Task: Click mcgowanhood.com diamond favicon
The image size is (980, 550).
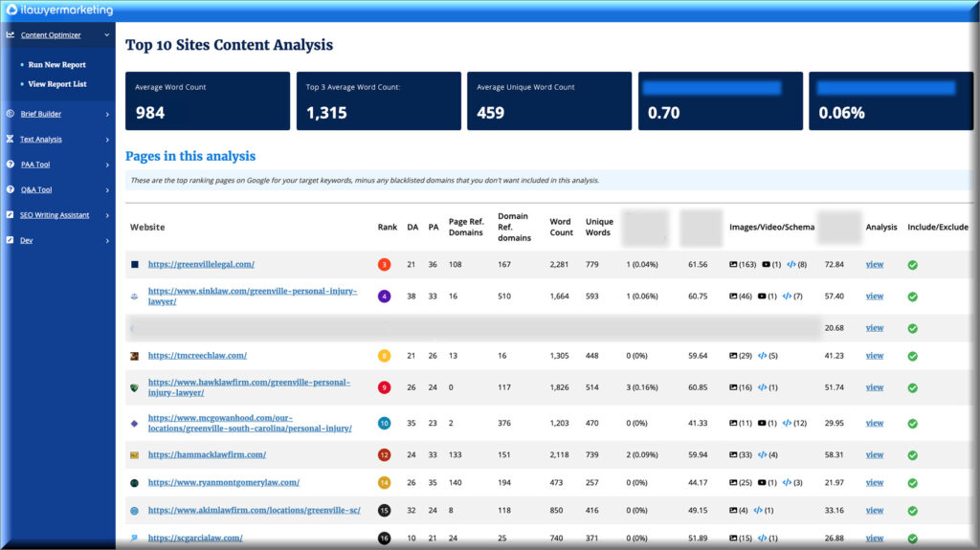Action: tap(134, 423)
